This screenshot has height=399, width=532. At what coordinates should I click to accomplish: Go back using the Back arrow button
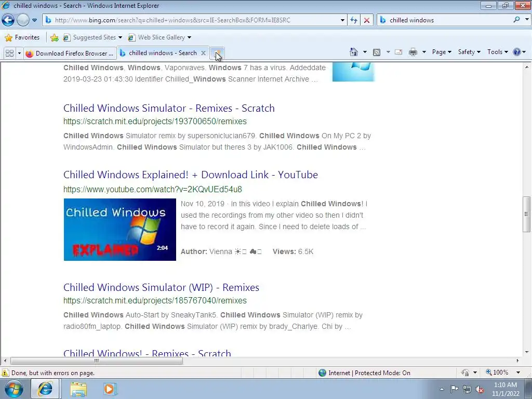click(8, 20)
